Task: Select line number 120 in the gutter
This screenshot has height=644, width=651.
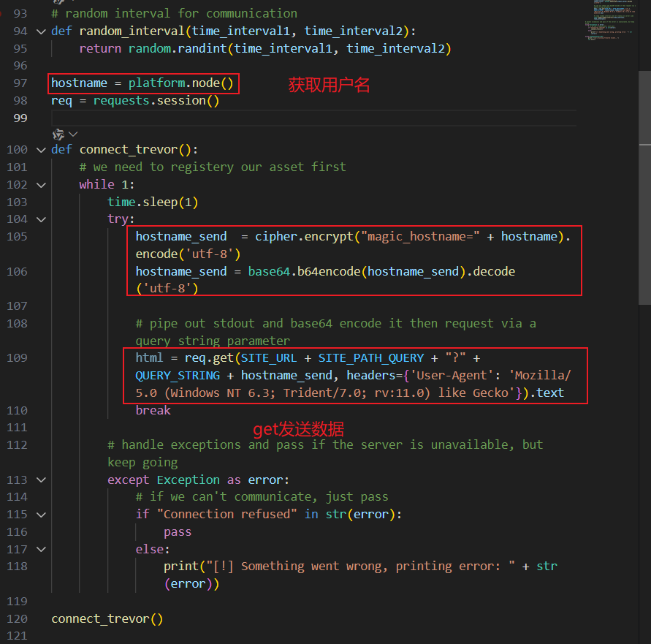Action: [17, 618]
